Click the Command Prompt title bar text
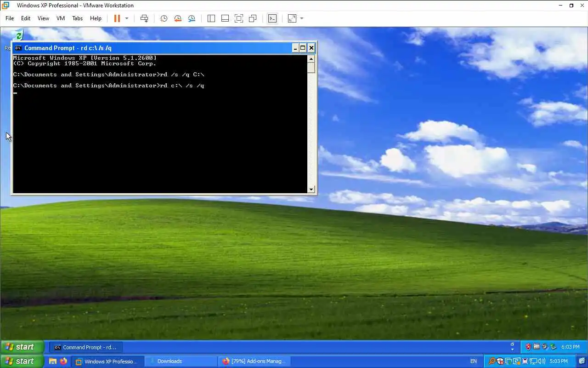 68,48
